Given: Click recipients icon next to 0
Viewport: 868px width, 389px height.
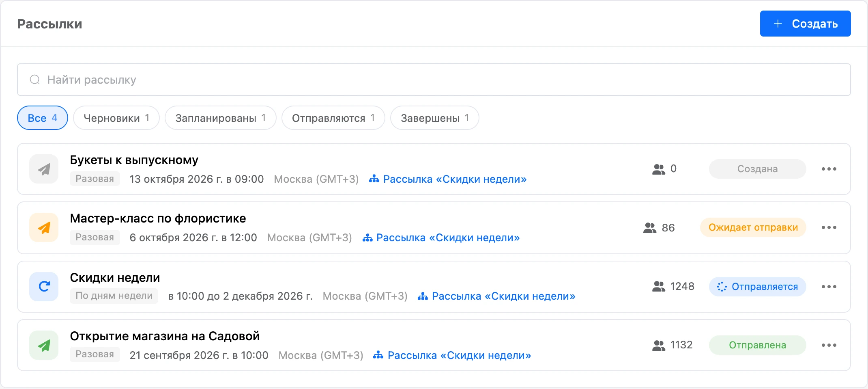Looking at the screenshot, I should coord(659,169).
